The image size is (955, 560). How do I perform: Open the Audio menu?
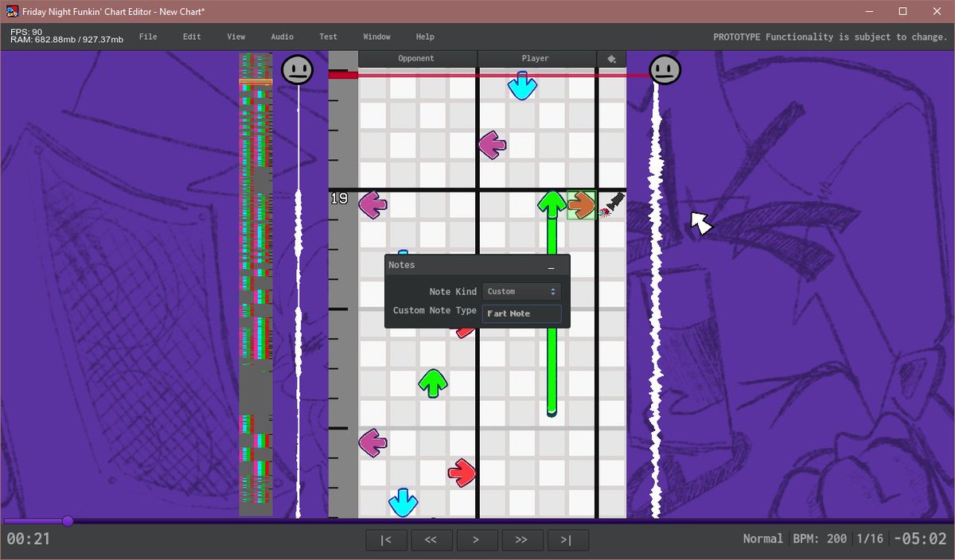(x=282, y=37)
